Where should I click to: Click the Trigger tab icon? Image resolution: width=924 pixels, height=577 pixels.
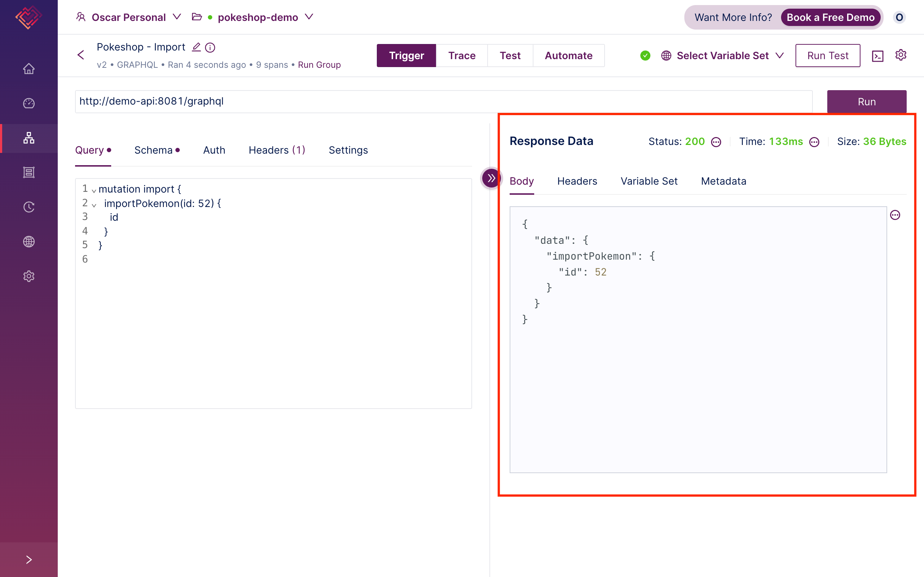(407, 55)
